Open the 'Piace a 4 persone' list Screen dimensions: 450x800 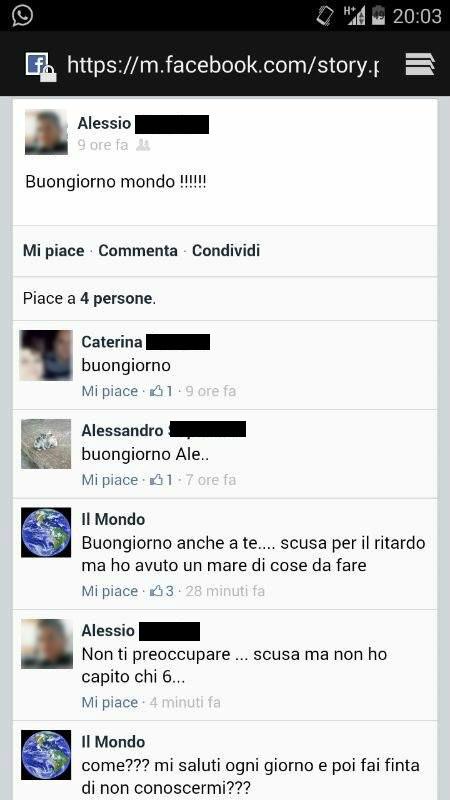pos(89,298)
